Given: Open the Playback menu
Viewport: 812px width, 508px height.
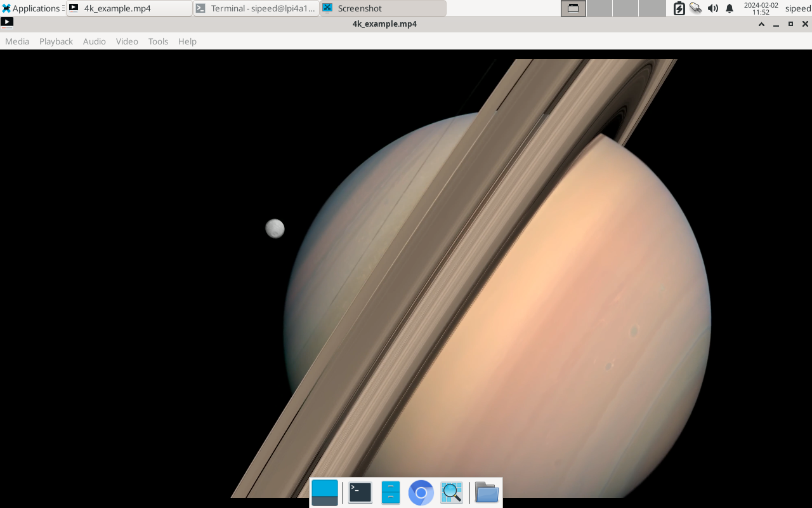Looking at the screenshot, I should (56, 41).
